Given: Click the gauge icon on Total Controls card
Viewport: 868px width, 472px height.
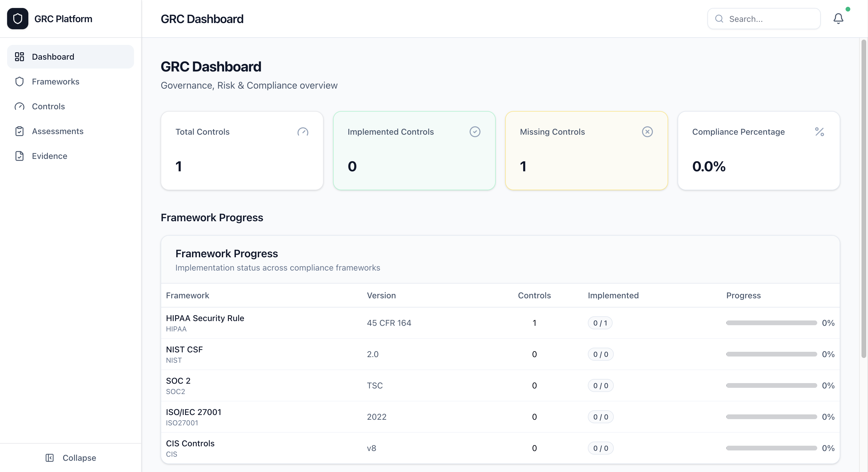Looking at the screenshot, I should pos(303,131).
